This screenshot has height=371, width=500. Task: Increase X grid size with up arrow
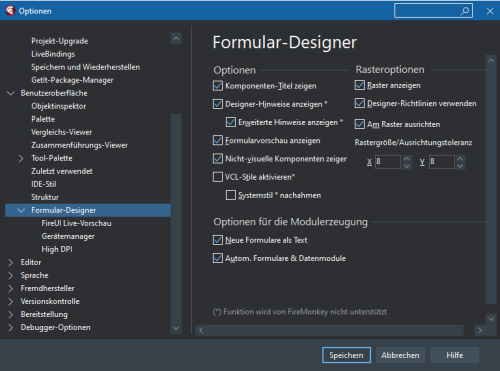pyautogui.click(x=407, y=159)
